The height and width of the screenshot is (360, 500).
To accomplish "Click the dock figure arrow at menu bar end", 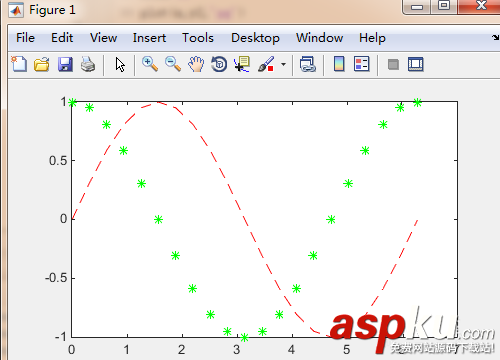I will (x=496, y=38).
